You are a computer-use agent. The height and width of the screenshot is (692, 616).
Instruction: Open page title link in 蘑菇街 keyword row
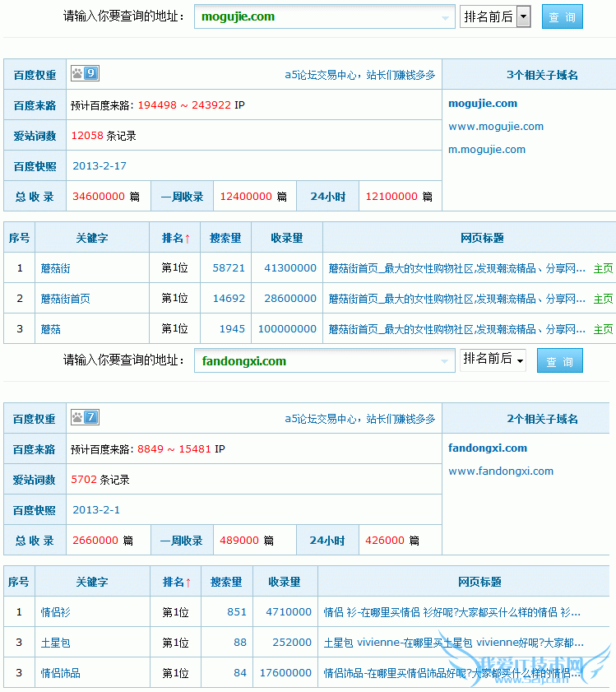coord(456,268)
